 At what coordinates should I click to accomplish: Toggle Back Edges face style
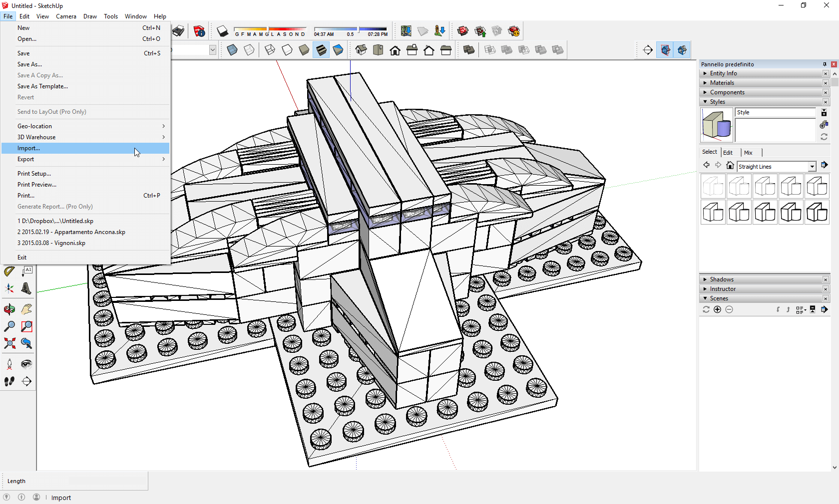click(249, 50)
